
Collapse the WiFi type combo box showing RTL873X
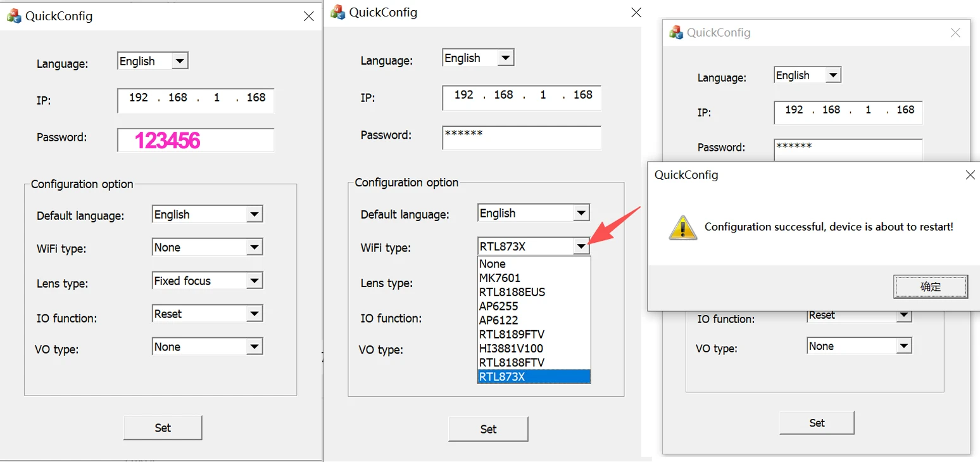click(581, 246)
